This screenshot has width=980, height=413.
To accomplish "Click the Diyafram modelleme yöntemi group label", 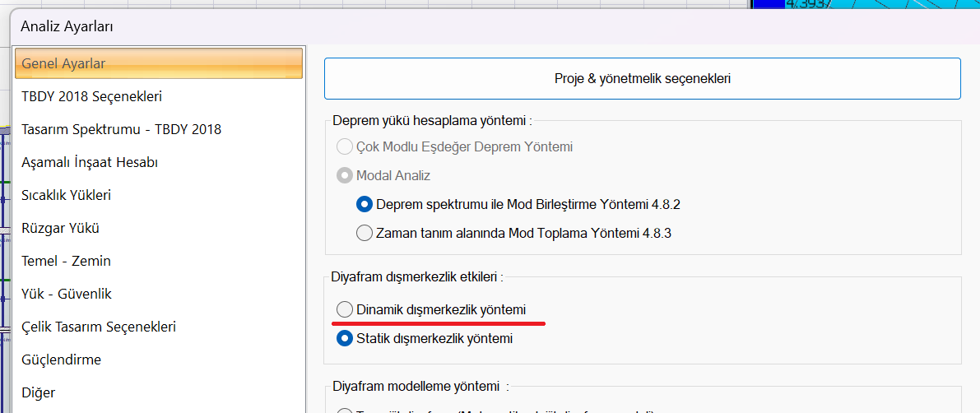I will click(420, 386).
